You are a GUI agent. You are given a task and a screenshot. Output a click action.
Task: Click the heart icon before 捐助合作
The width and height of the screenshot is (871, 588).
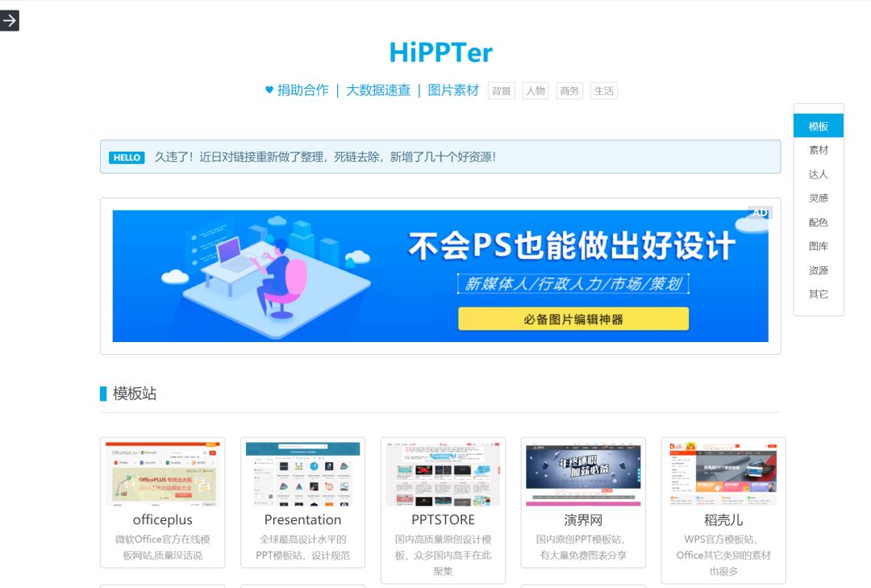(269, 90)
